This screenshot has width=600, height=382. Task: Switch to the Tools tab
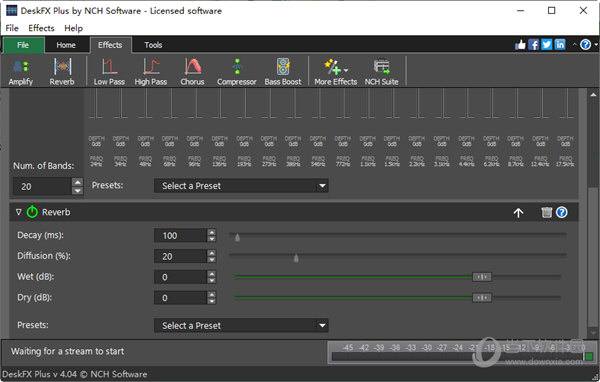click(153, 45)
